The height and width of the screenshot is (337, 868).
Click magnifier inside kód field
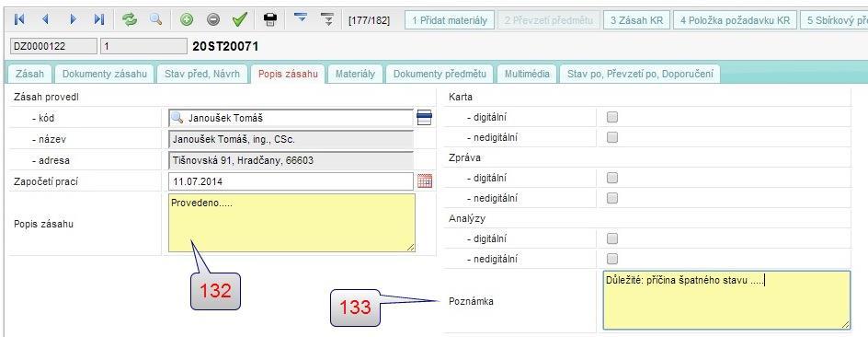tap(177, 118)
